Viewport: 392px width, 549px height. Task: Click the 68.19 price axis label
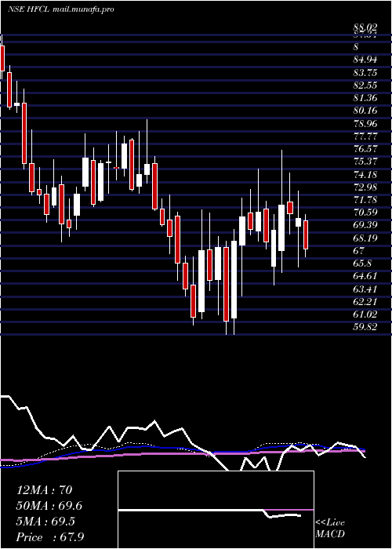tap(365, 238)
